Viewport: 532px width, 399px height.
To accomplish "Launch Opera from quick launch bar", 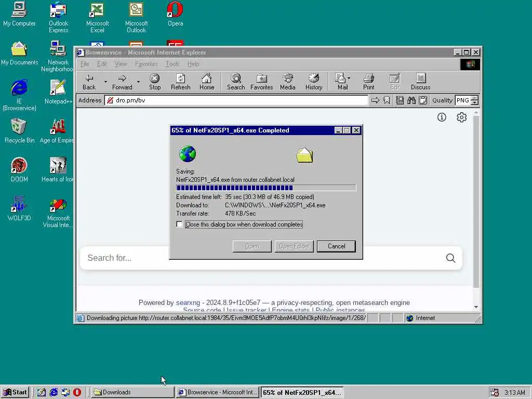I will (77, 392).
